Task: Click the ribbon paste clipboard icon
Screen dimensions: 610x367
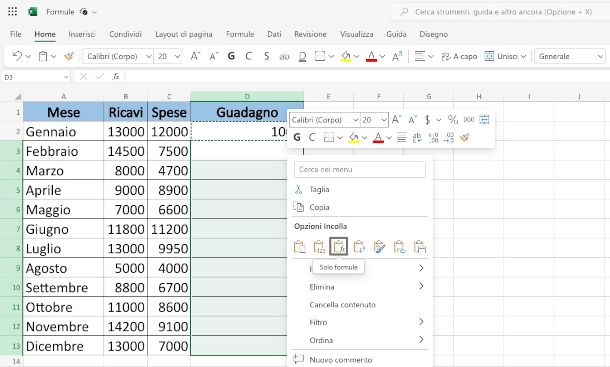Action: coord(43,56)
